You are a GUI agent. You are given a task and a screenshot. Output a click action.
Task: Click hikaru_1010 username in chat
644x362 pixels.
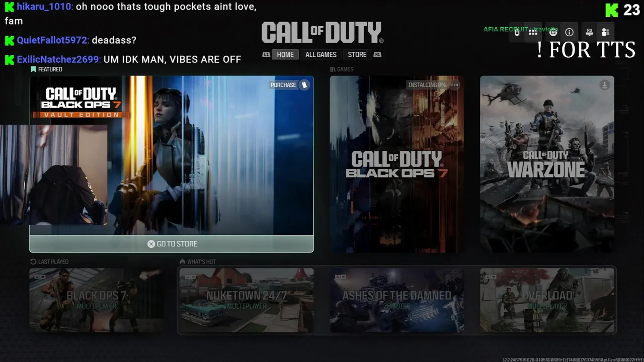coord(44,8)
